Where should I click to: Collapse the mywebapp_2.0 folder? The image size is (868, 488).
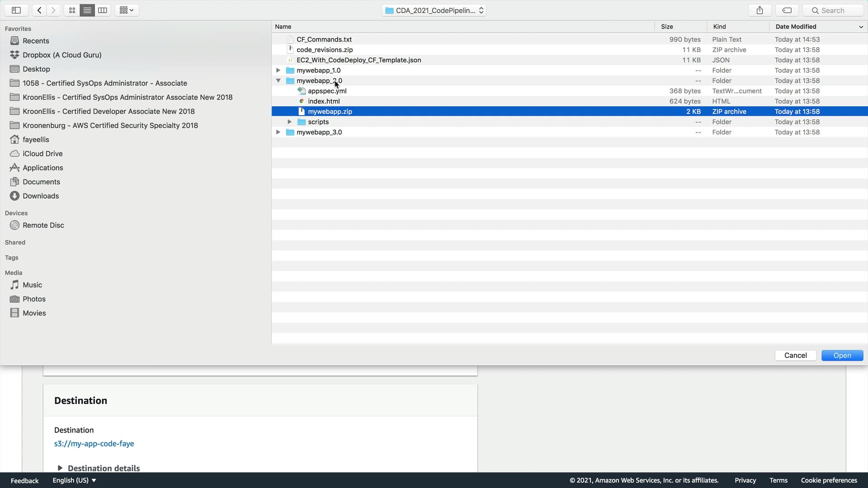tap(278, 80)
